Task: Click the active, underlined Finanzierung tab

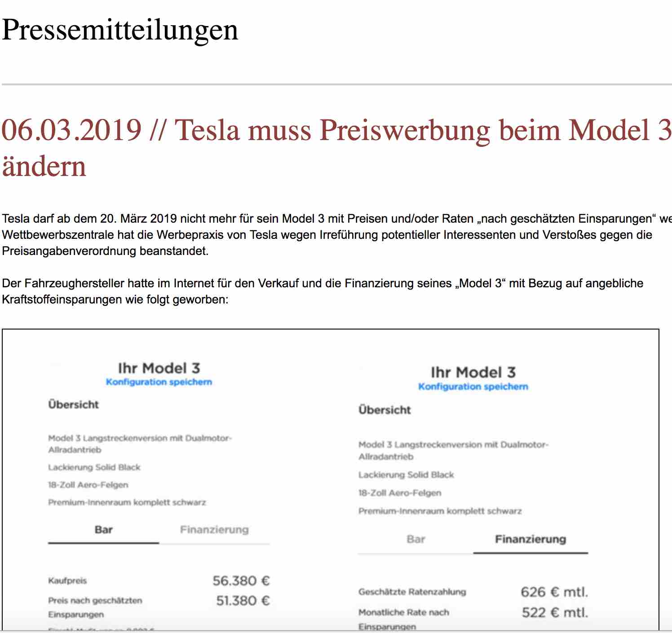Action: [530, 539]
